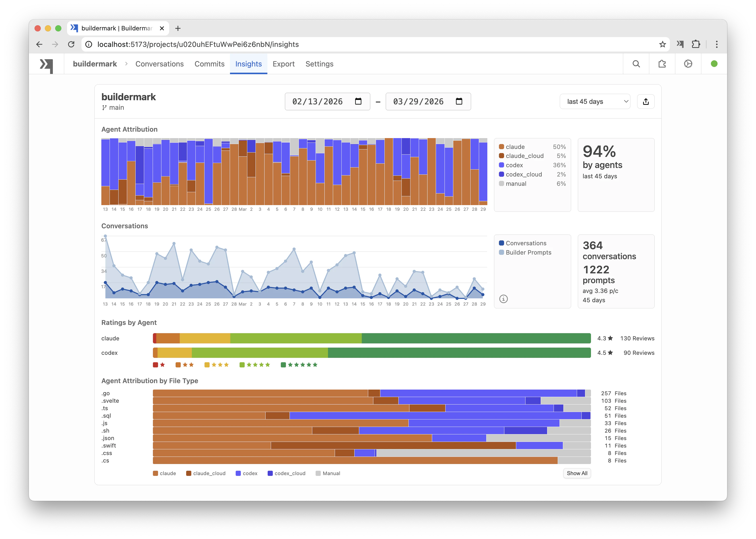Screen dimensions: 756x539
Task: Click the green connection status indicator
Action: pyautogui.click(x=714, y=64)
